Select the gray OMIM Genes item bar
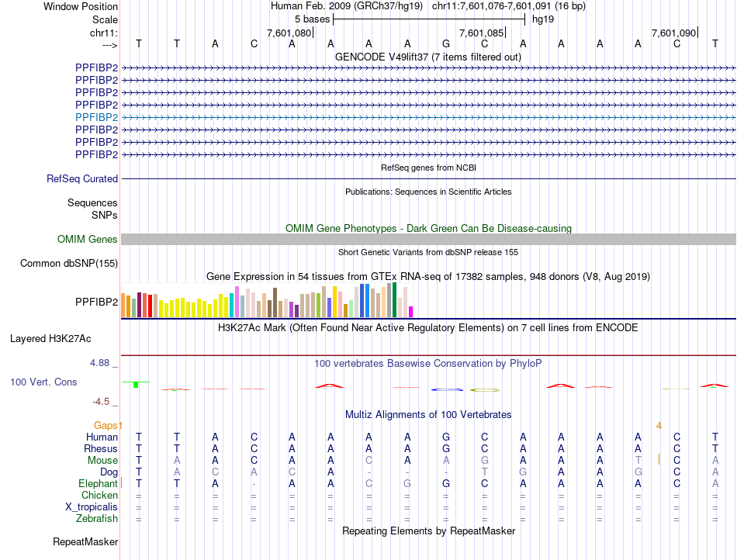Viewport: 737px width, 560px height. coord(428,239)
